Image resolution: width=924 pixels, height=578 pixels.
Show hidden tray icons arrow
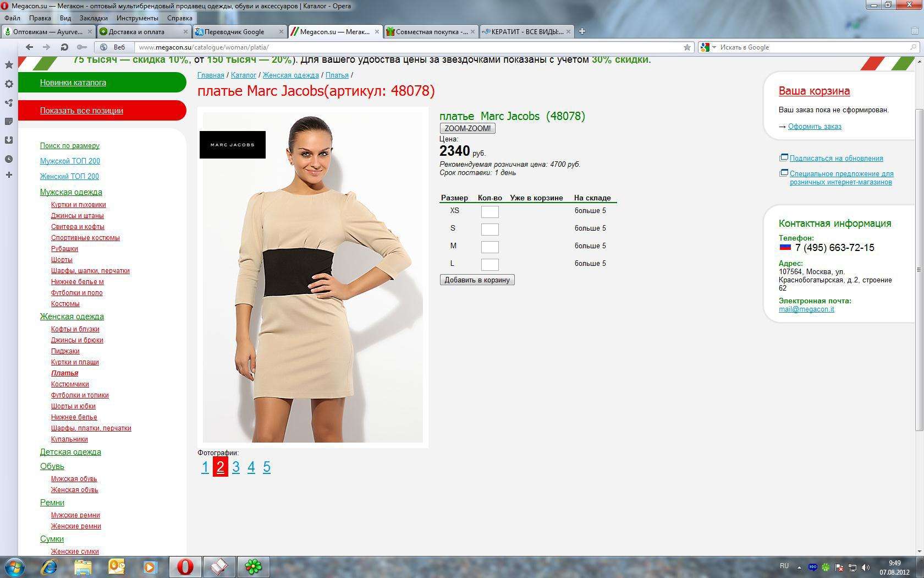click(799, 568)
